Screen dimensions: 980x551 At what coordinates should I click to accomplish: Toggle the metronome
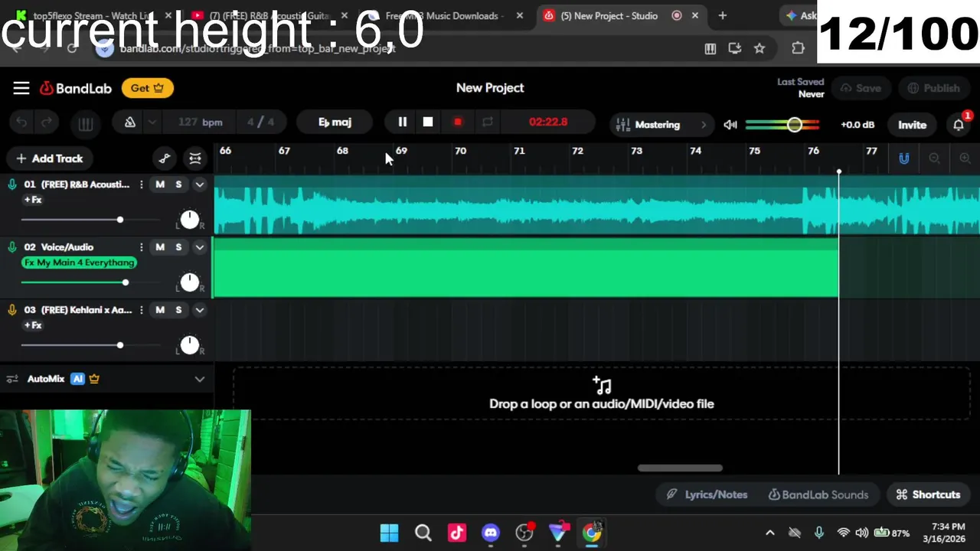[x=130, y=122]
